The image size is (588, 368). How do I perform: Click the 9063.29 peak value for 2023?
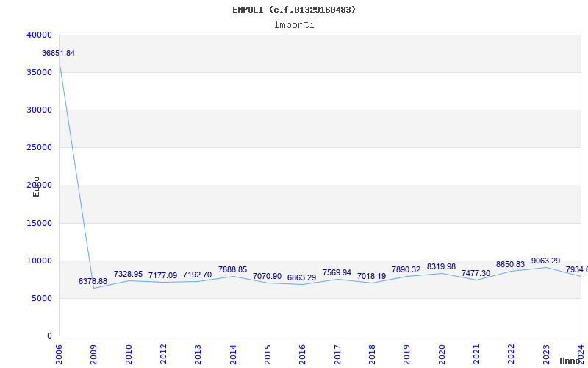pyautogui.click(x=545, y=261)
